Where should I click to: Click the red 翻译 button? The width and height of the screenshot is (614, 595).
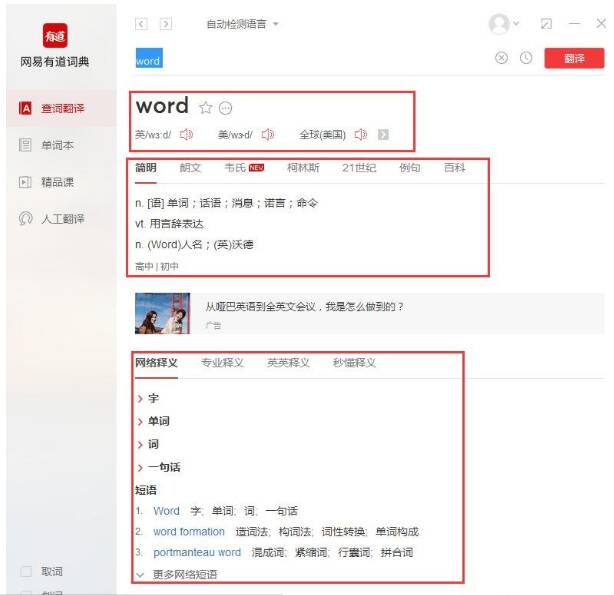[x=574, y=58]
